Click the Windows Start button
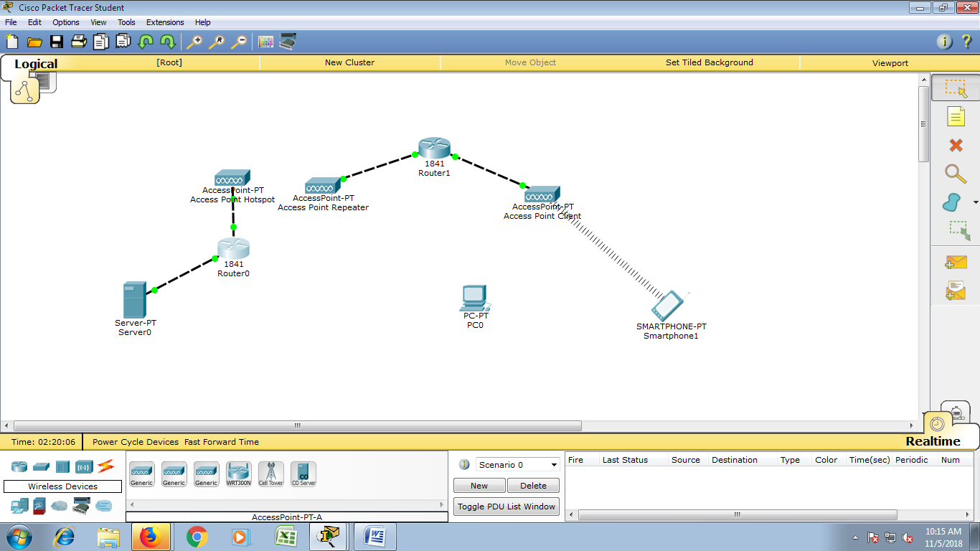Screen dimensions: 980x551 (19, 537)
